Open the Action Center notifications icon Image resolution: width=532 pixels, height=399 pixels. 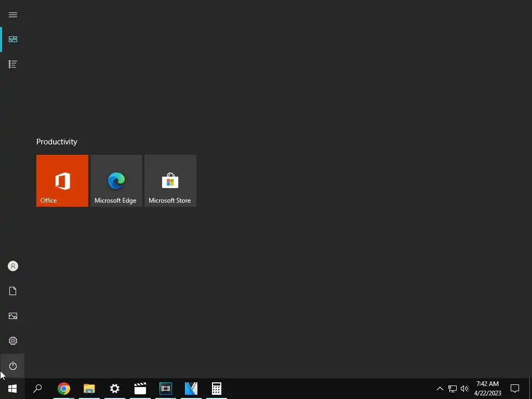tap(515, 389)
